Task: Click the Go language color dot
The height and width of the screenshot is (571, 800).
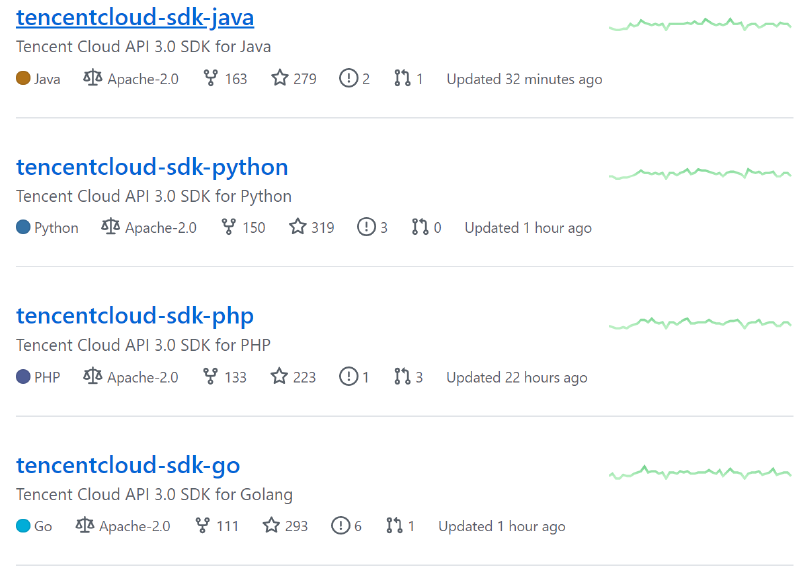Action: point(23,526)
